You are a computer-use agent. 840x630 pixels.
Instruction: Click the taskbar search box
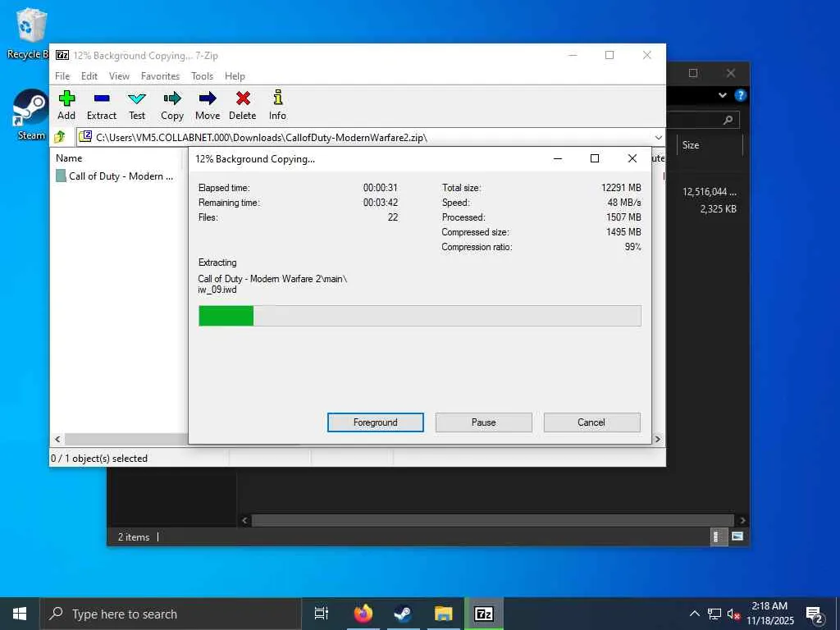pos(171,614)
